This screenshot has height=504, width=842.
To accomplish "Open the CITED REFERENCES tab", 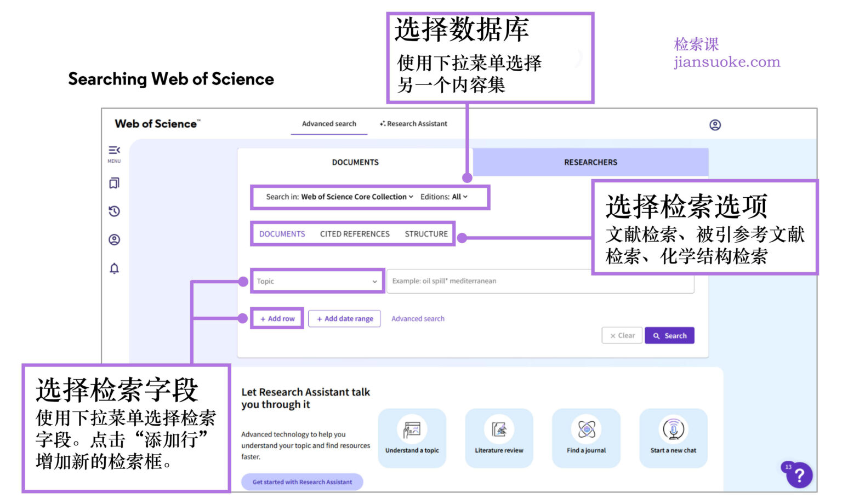I will pyautogui.click(x=355, y=233).
